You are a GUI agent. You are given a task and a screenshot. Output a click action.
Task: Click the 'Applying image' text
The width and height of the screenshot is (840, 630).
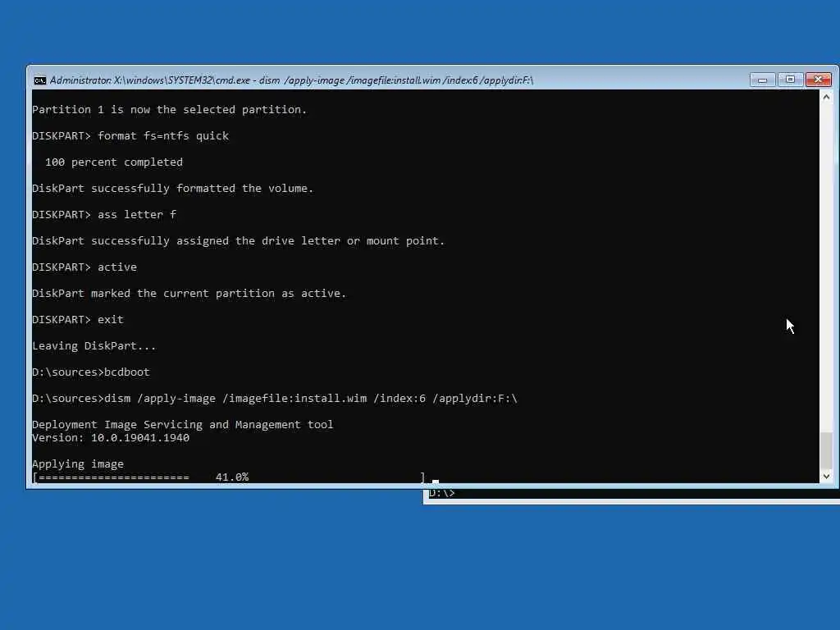click(78, 464)
